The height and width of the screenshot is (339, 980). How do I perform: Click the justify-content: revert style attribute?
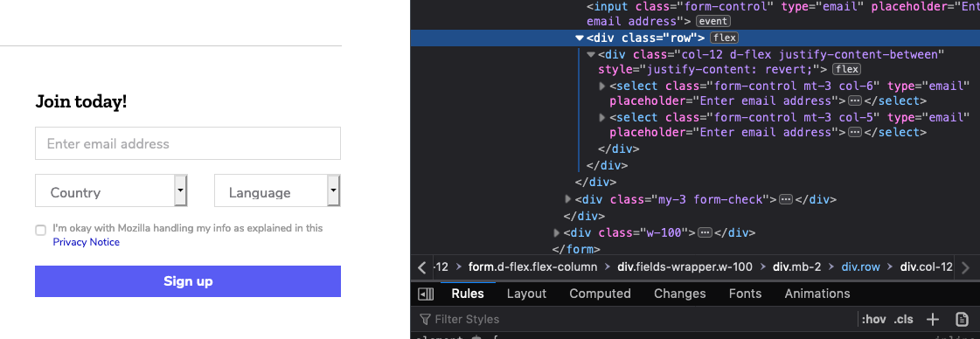click(713, 69)
